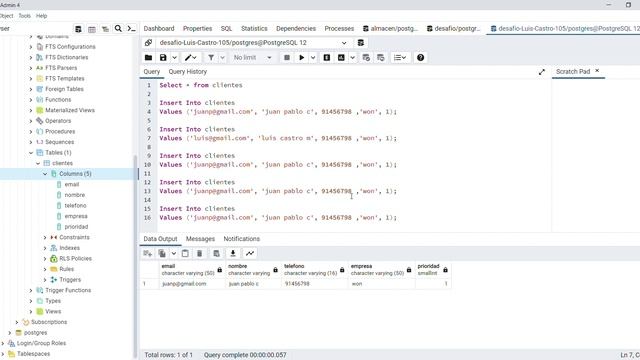
Task: Select the Materialized Views tree item
Action: pos(70,110)
